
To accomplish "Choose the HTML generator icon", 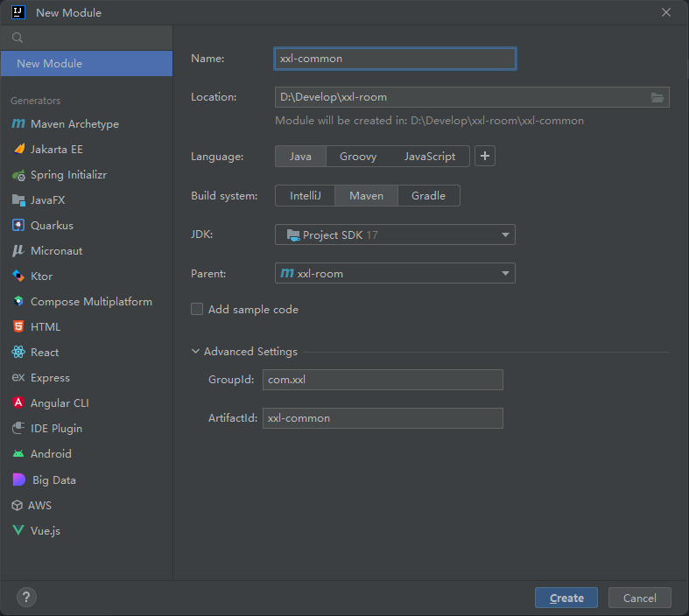I will 18,326.
